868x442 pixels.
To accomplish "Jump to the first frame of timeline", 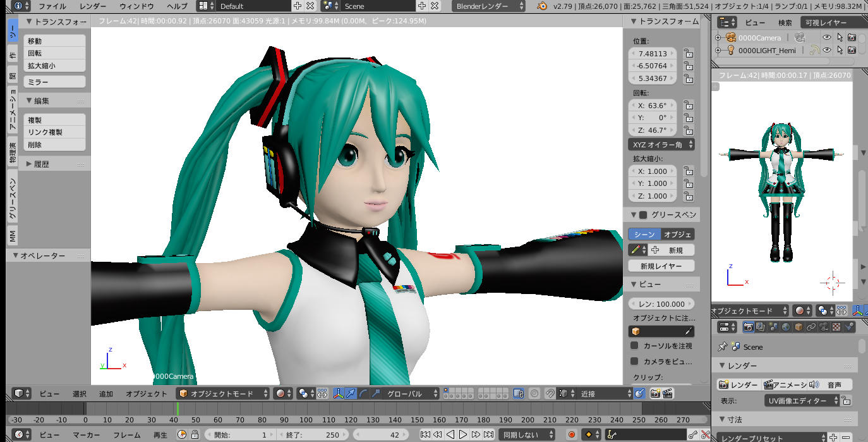I will (425, 434).
